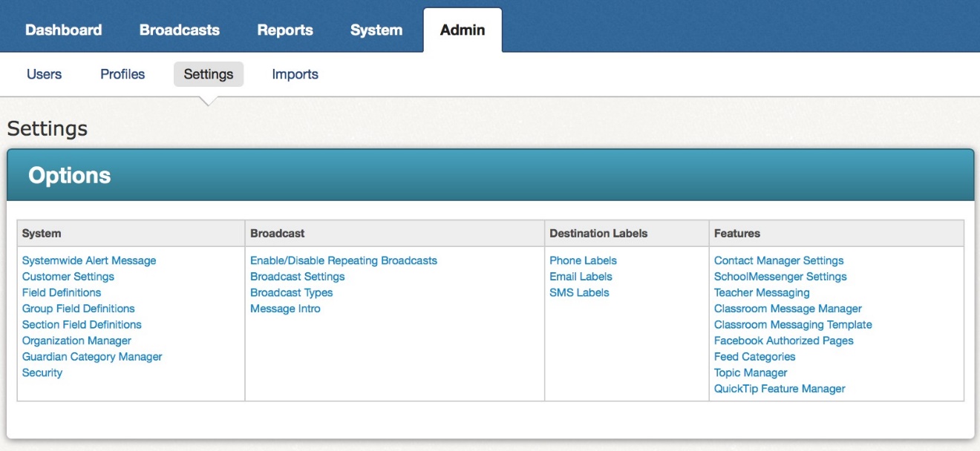Screen dimensions: 980x451
Task: Open Guardian Category Manager
Action: click(92, 357)
